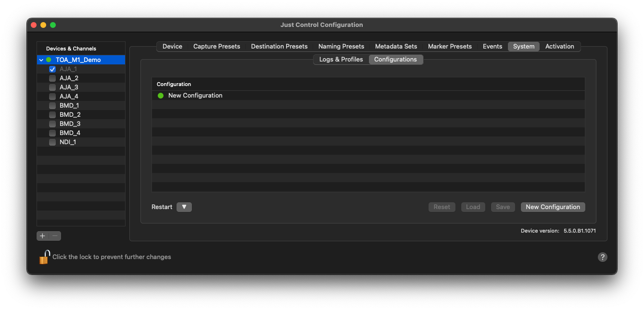Open the Metadata Sets tab
Viewport: 644px width, 310px height.
396,47
